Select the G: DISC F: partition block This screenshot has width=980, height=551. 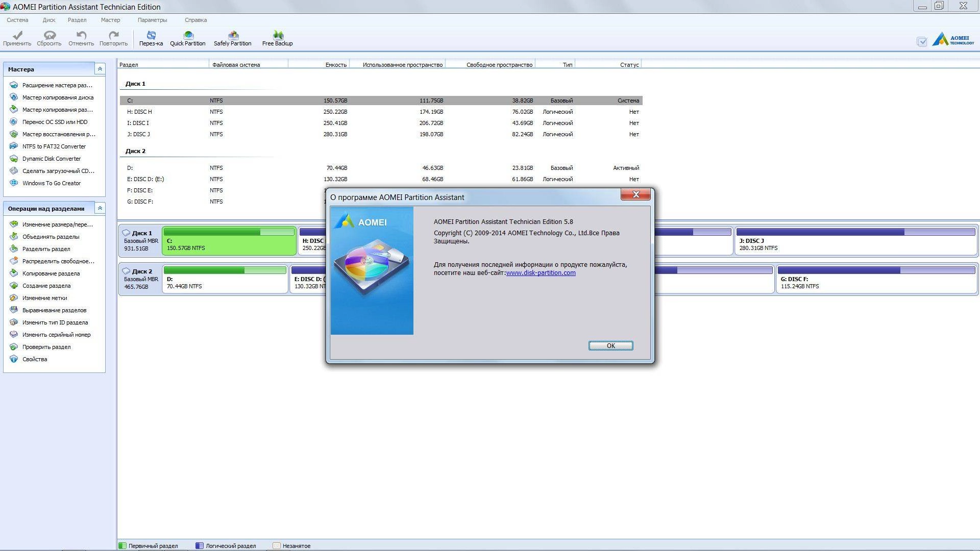tap(876, 279)
